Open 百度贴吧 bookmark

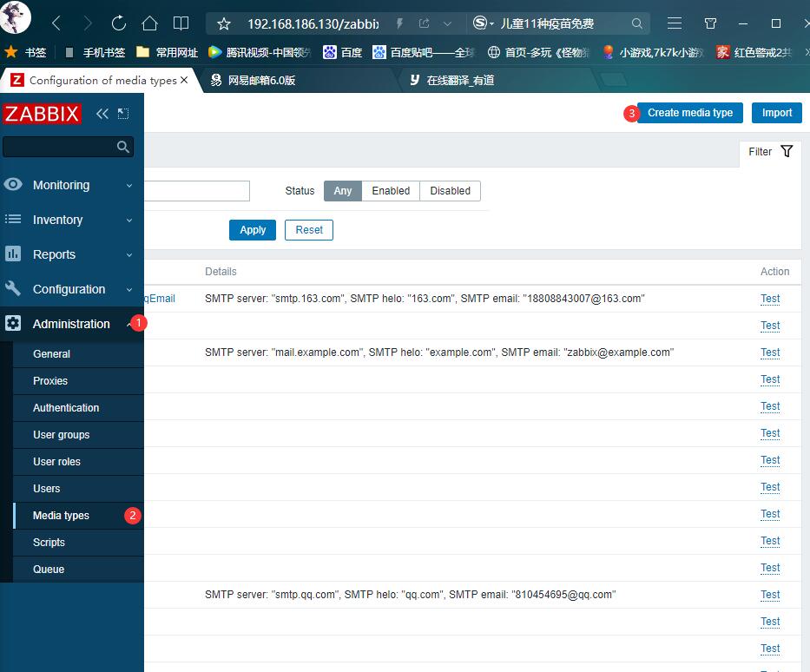pyautogui.click(x=423, y=52)
